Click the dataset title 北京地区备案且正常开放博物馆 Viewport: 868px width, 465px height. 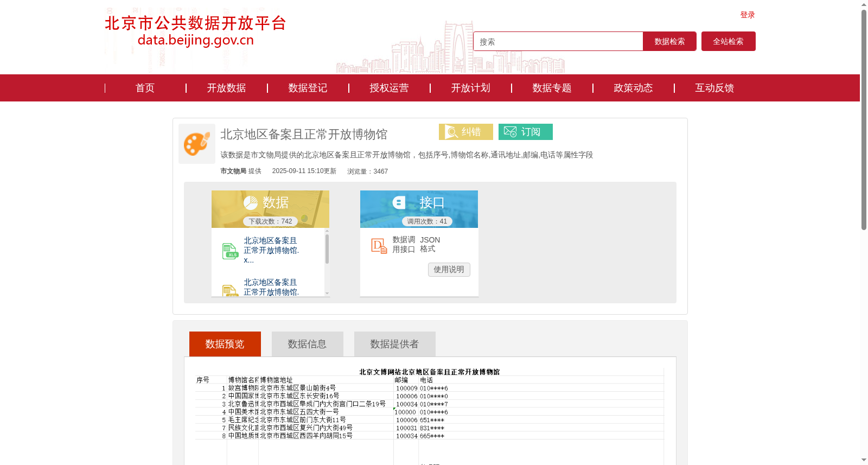coord(304,135)
